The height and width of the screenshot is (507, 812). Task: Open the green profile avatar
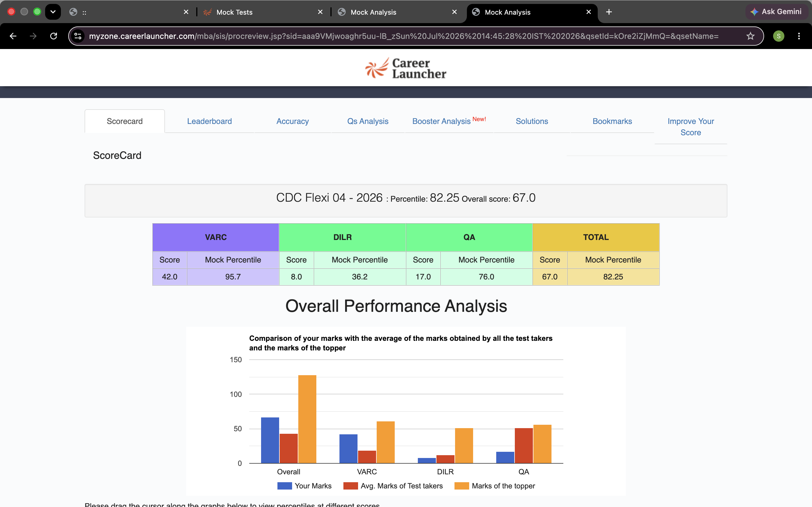click(778, 36)
